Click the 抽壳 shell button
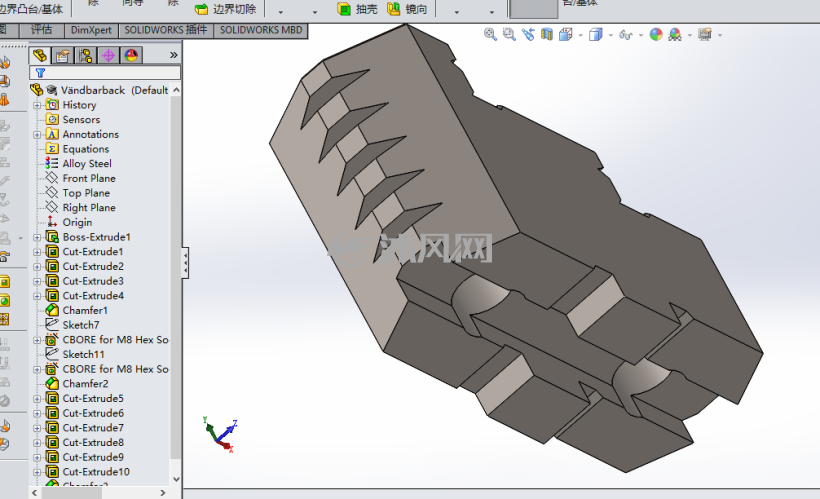 (357, 9)
